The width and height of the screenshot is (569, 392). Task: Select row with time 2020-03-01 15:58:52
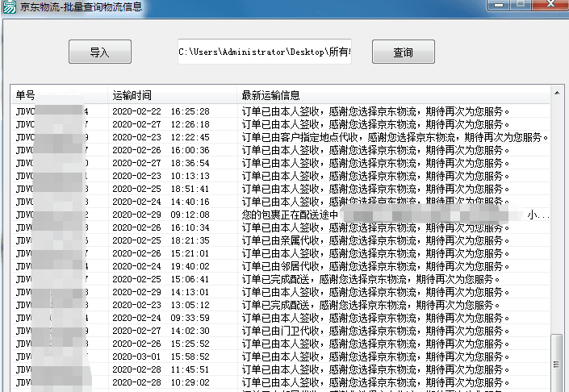(x=281, y=357)
